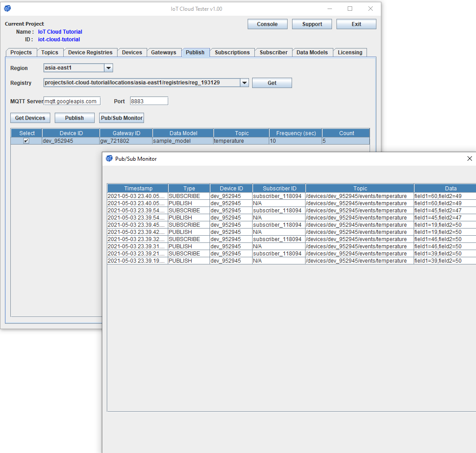Switch to the Topics tab
Image resolution: width=476 pixels, height=453 pixels.
pos(50,52)
